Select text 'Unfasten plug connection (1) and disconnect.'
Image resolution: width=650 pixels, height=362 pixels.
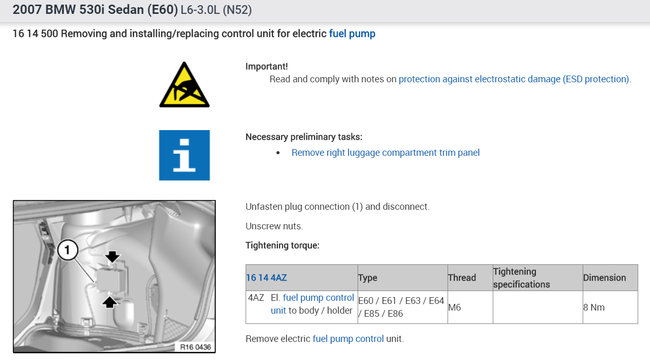coord(337,207)
